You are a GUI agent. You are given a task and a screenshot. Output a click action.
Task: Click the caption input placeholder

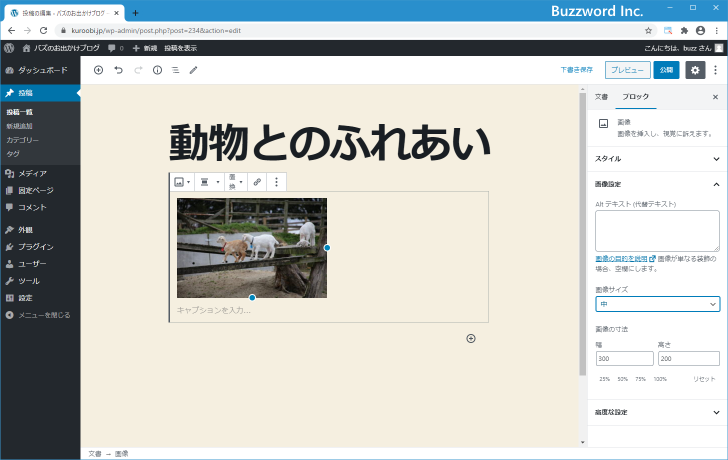tap(214, 310)
